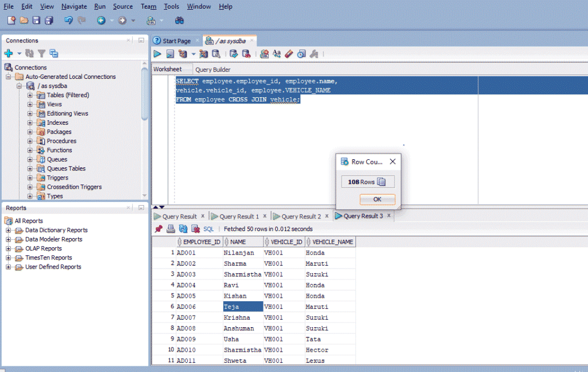The image size is (588, 372).
Task: Click copy icon beside 108 Rows
Action: click(381, 182)
